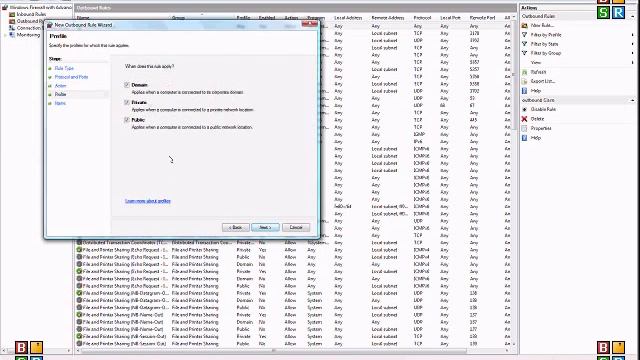Click the New Rule icon in Actions pane
Image resolution: width=640 pixels, height=360 pixels.
click(x=524, y=25)
